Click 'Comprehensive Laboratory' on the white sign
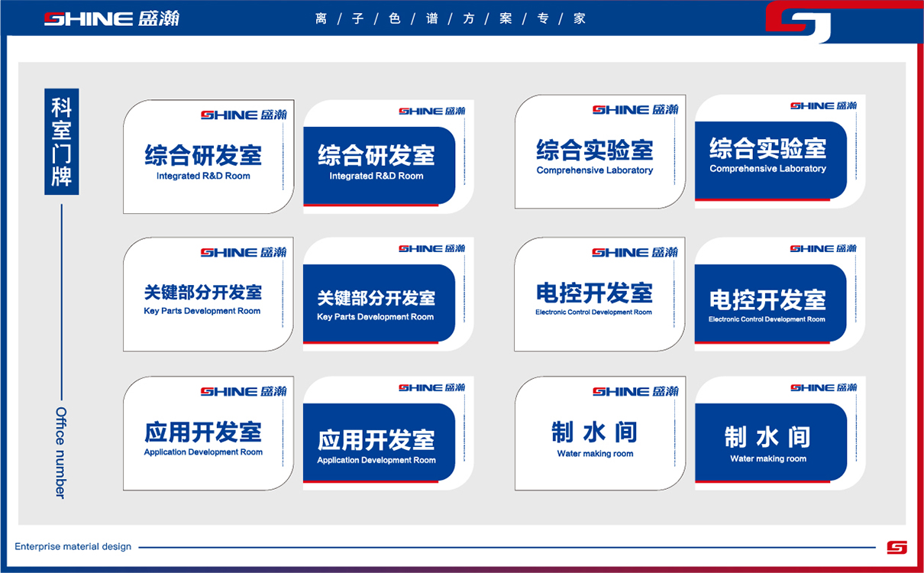The height and width of the screenshot is (573, 924). tap(595, 170)
